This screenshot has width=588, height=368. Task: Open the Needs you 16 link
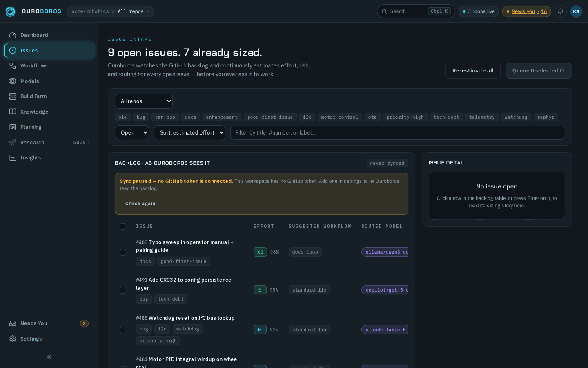[x=527, y=11]
